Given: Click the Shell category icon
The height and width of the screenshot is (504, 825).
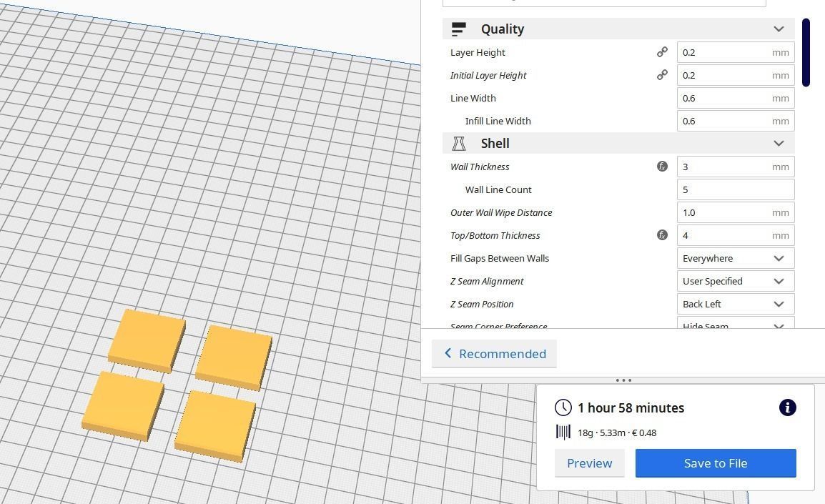Looking at the screenshot, I should pyautogui.click(x=459, y=143).
